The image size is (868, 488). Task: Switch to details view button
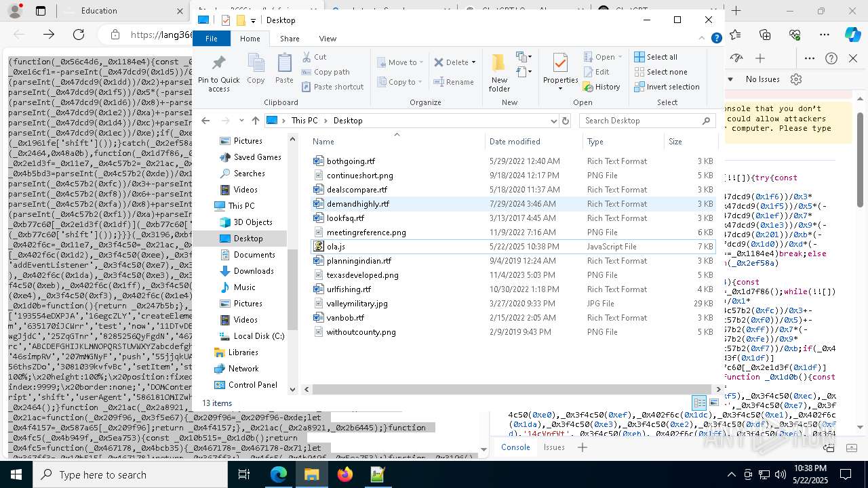pos(698,403)
